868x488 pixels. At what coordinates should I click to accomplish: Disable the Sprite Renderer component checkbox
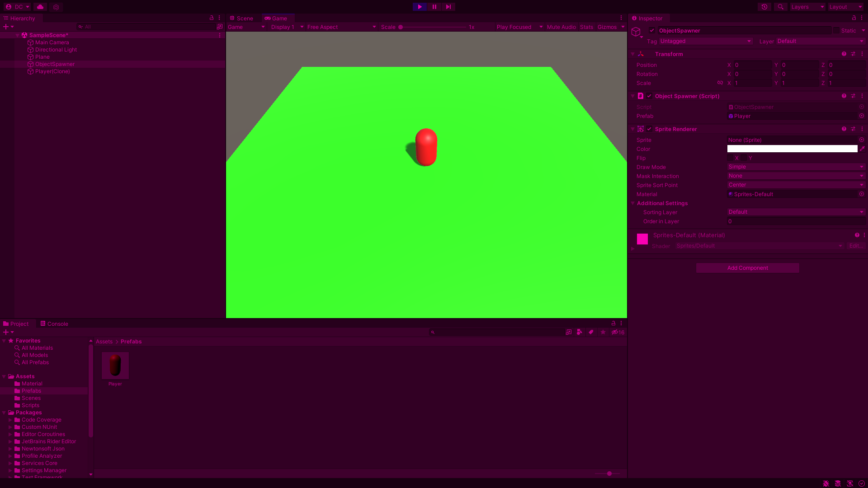click(x=649, y=129)
